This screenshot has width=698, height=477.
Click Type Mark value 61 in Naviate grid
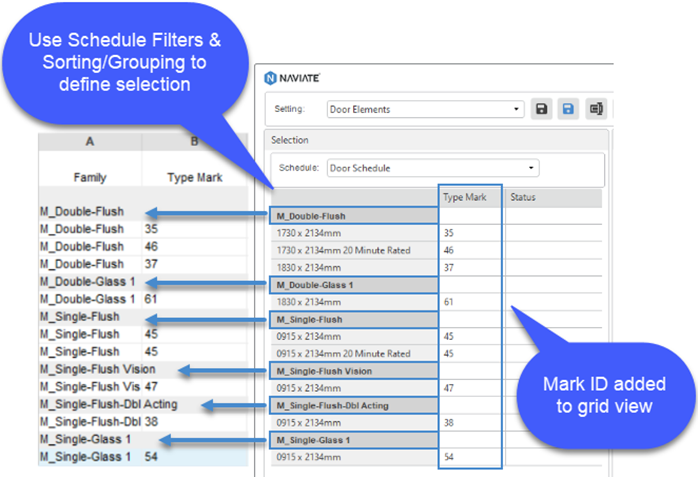point(449,302)
